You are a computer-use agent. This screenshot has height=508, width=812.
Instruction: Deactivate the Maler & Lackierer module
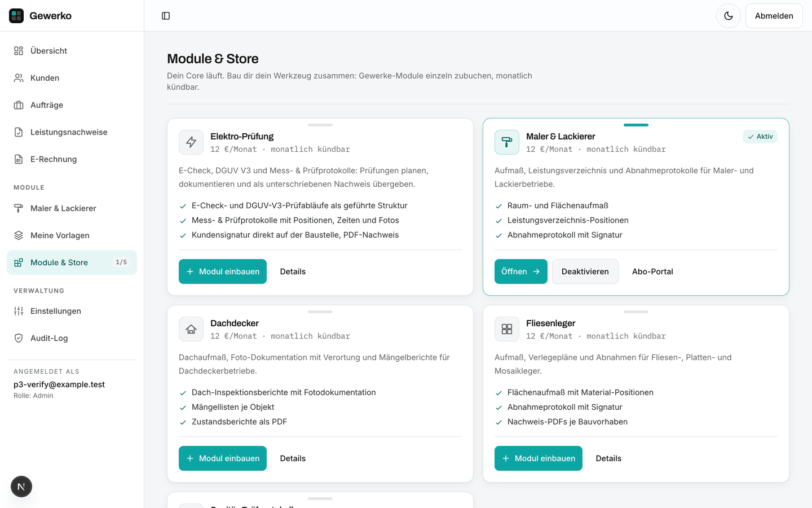pos(585,271)
